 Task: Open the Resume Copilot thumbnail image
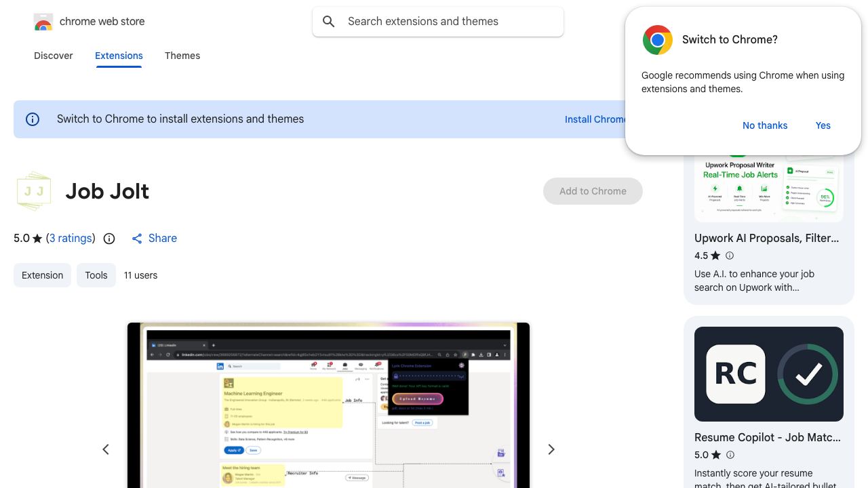pyautogui.click(x=769, y=374)
